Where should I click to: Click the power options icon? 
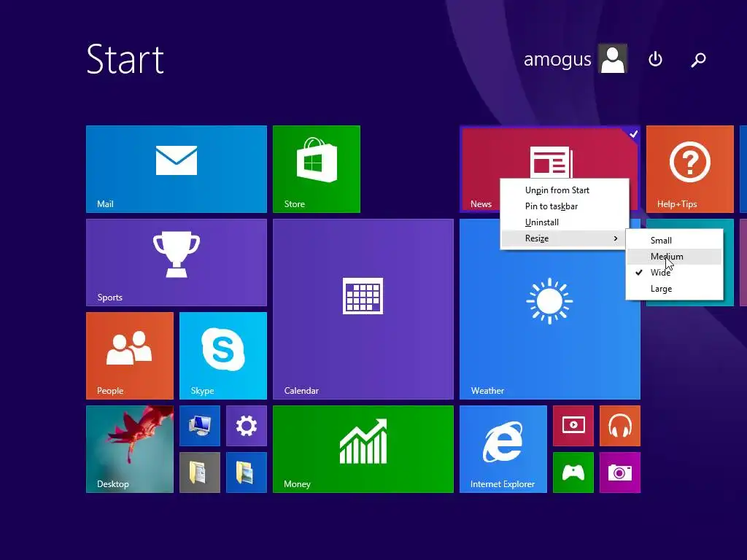[655, 60]
